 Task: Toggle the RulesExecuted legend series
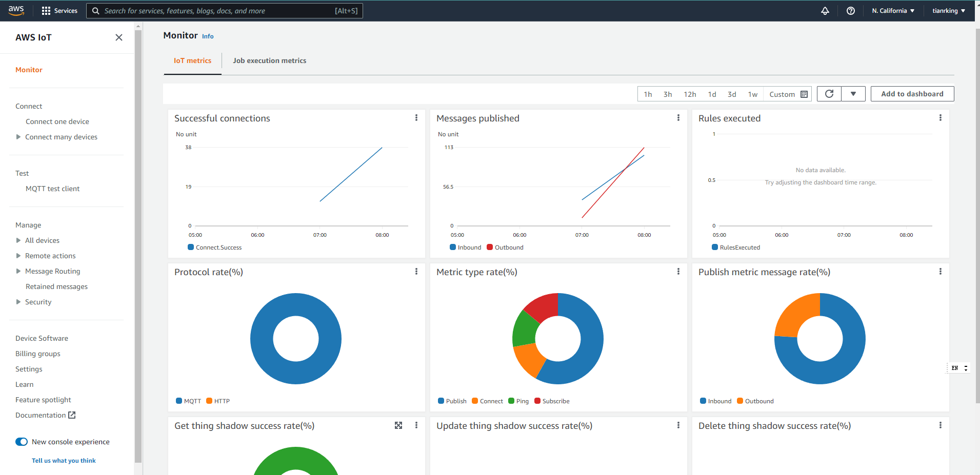[736, 247]
